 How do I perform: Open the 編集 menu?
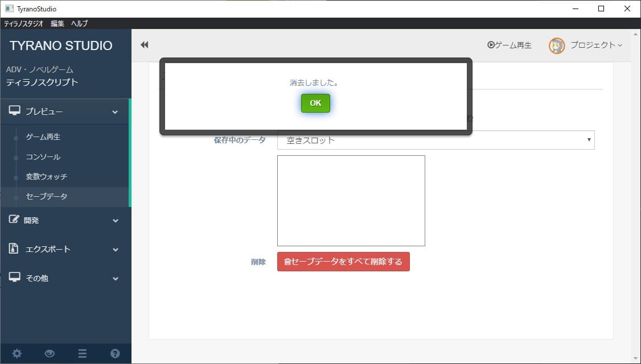(57, 23)
